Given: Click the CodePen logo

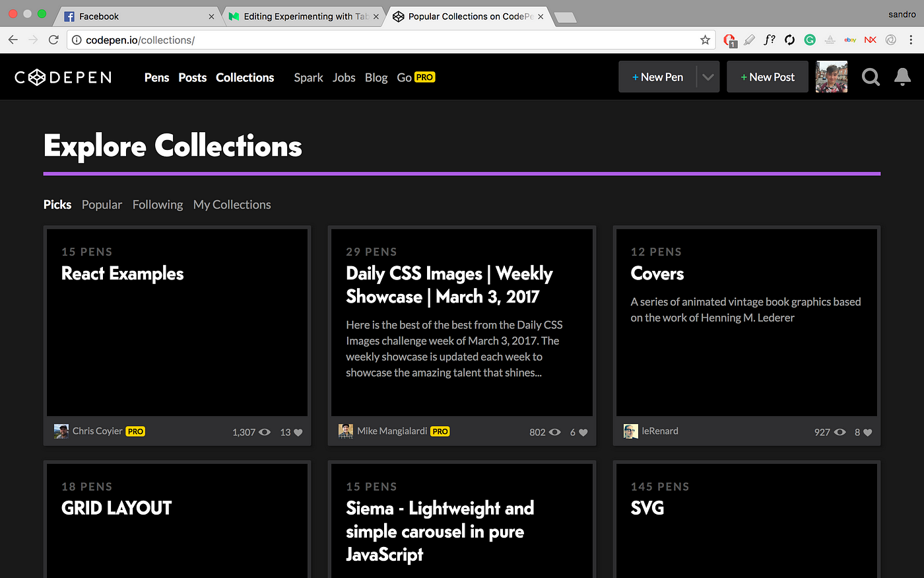Looking at the screenshot, I should pos(63,77).
